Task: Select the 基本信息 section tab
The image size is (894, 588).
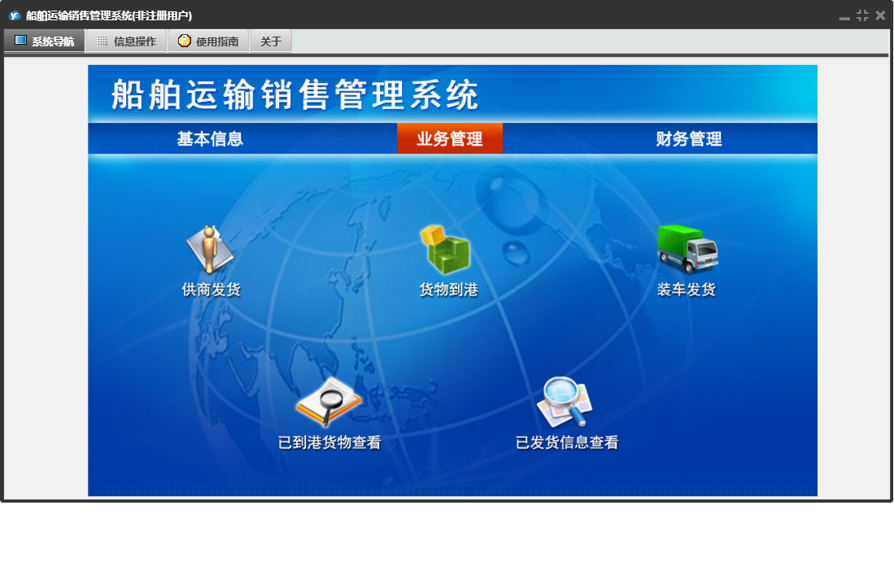Action: [x=211, y=138]
